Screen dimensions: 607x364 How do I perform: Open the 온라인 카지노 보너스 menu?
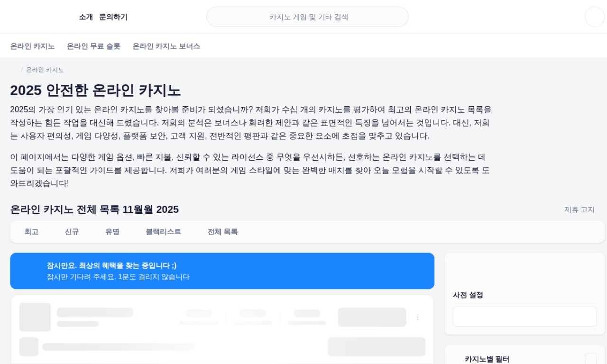[x=166, y=46]
